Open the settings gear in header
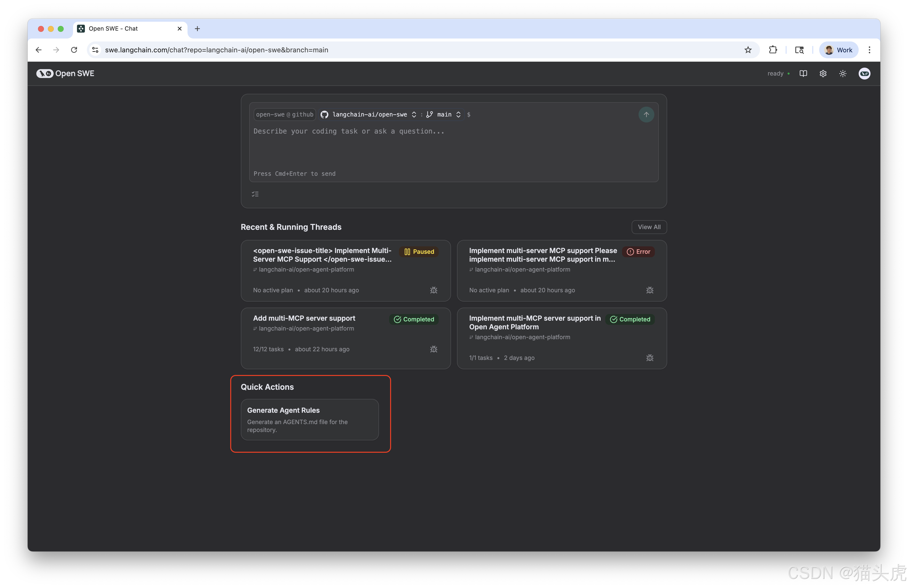Image resolution: width=908 pixels, height=588 pixels. (x=823, y=74)
